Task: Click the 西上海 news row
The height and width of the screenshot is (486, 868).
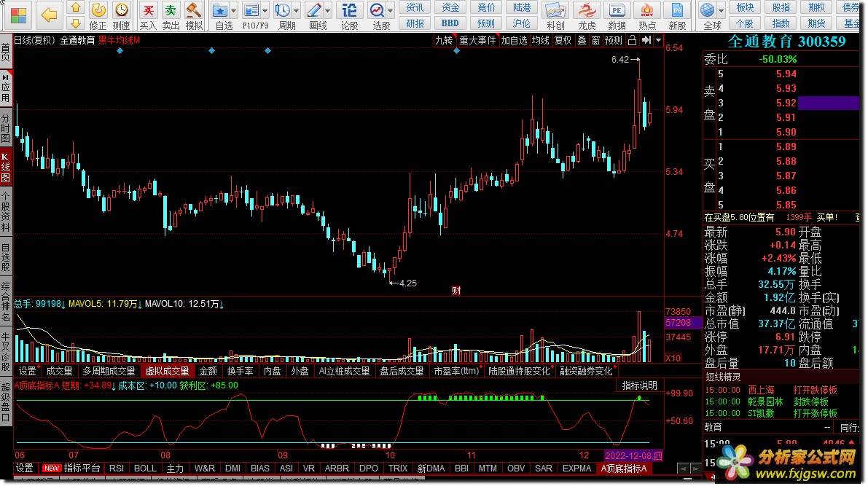Action: (x=781, y=391)
